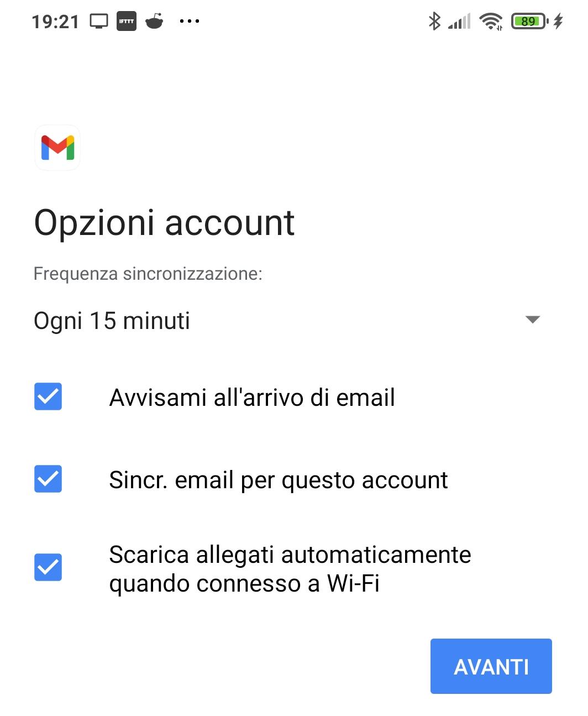
Task: Tap the screen cast notification icon
Action: [x=99, y=22]
